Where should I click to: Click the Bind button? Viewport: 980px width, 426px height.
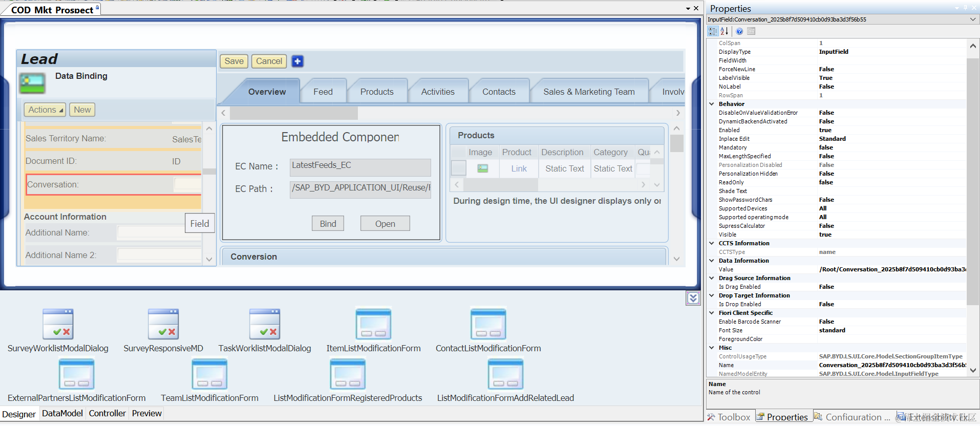(x=328, y=224)
